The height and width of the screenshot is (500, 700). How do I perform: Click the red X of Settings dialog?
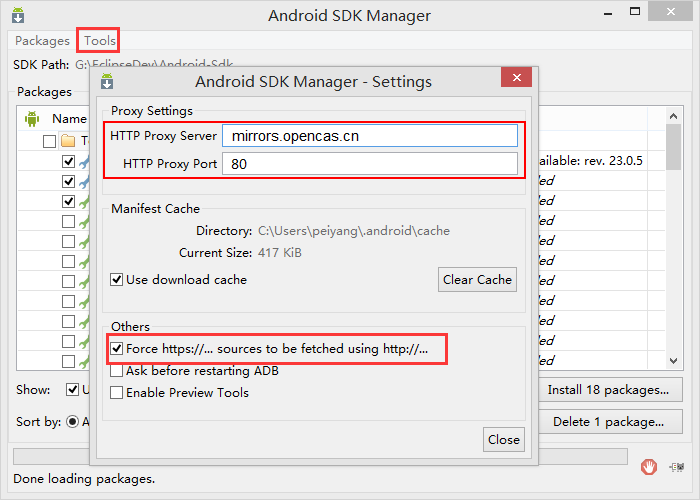click(x=517, y=77)
